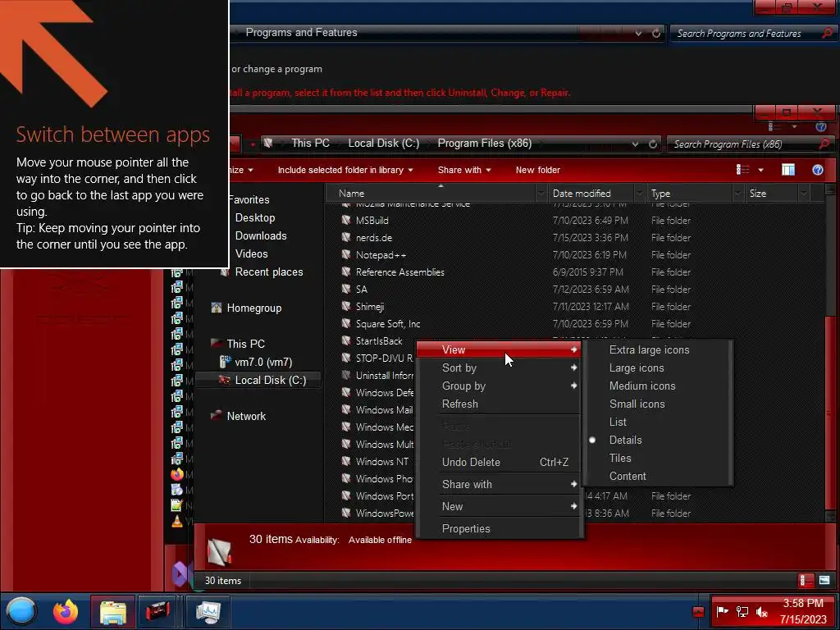This screenshot has width=840, height=630.
Task: Open File Explorer taskbar icon
Action: pyautogui.click(x=112, y=611)
